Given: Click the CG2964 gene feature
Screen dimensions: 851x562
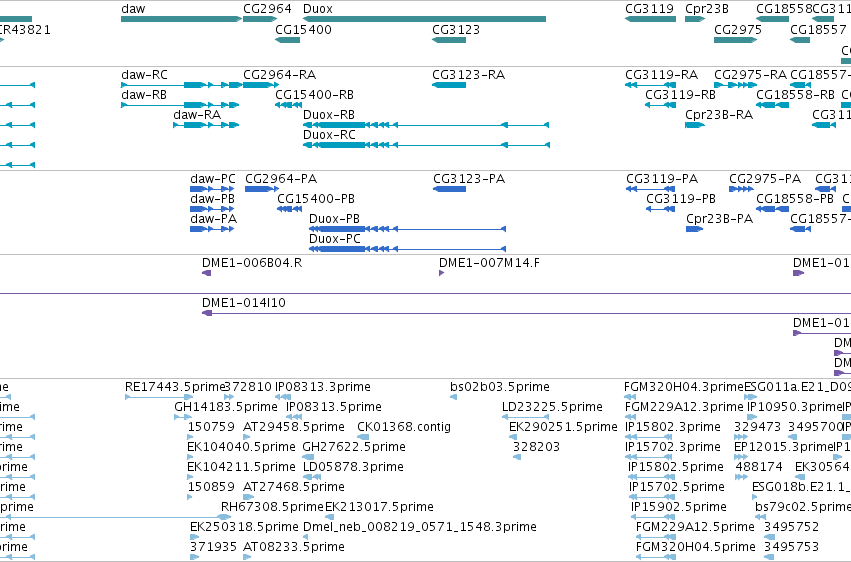Looking at the screenshot, I should click(x=260, y=20).
